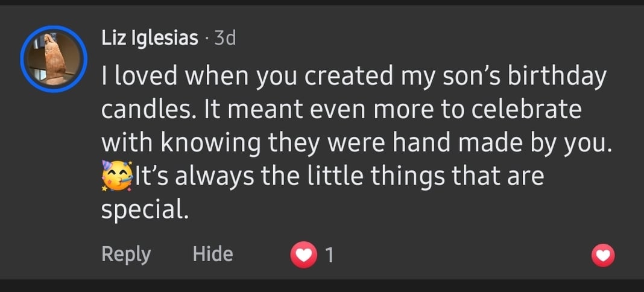Click the Liz Iglesias commenter name

pyautogui.click(x=150, y=39)
